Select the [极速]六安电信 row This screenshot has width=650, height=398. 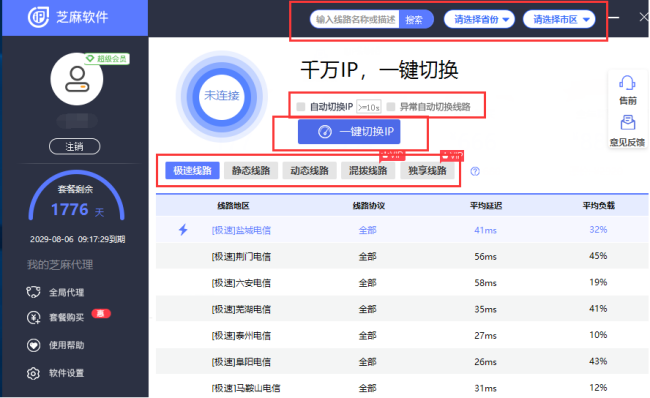(x=402, y=283)
